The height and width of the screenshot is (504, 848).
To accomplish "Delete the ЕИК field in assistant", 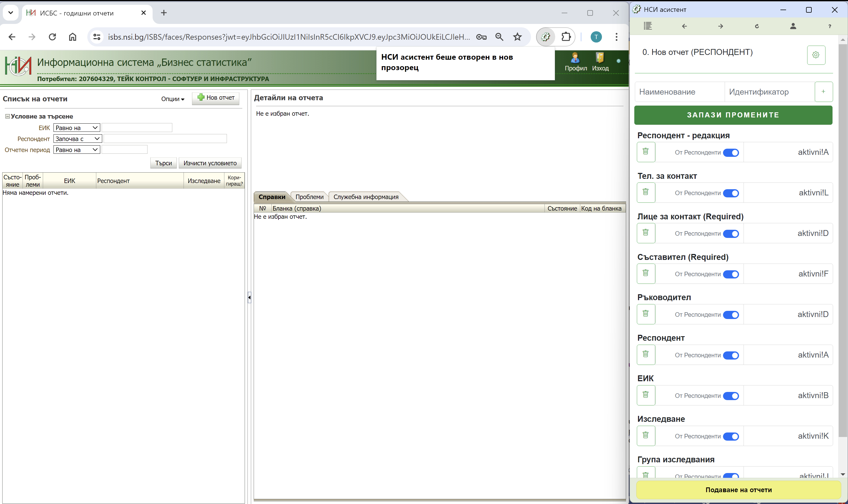I will click(646, 395).
